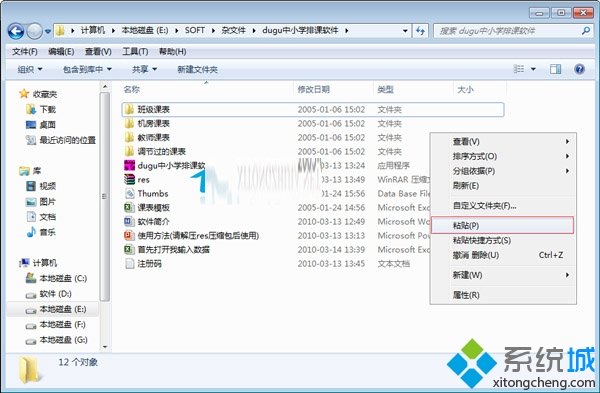This screenshot has height=393, width=600.
Task: Select the 教师课表 folder icon
Action: click(129, 137)
